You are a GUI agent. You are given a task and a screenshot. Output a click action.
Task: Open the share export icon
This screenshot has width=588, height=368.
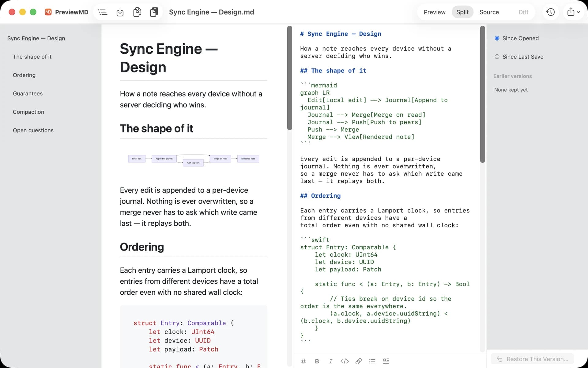(571, 12)
